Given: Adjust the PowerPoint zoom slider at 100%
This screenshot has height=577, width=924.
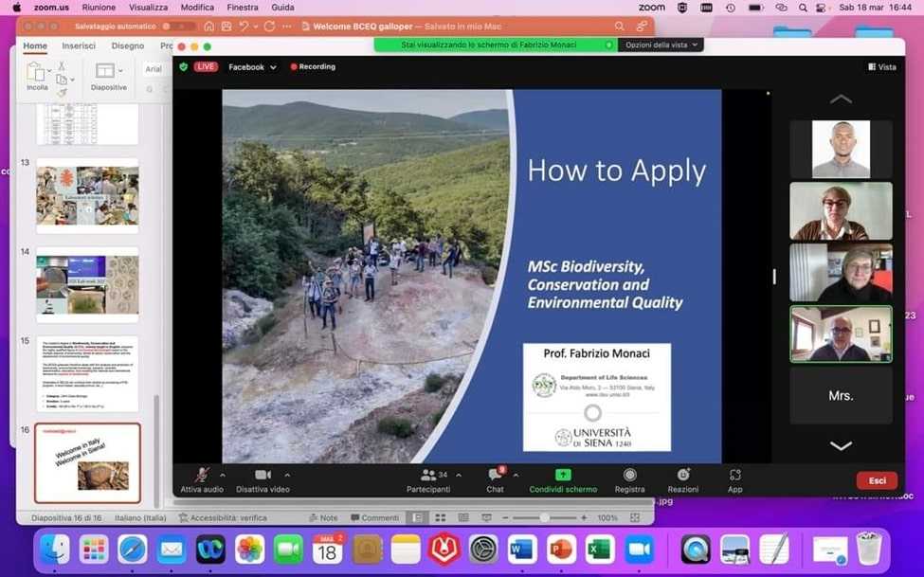Looking at the screenshot, I should (545, 518).
